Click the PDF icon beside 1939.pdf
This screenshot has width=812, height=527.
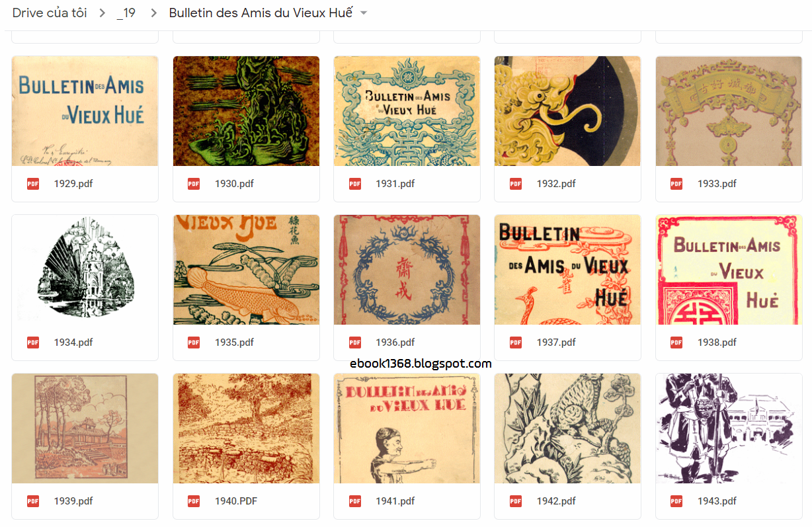click(x=33, y=501)
